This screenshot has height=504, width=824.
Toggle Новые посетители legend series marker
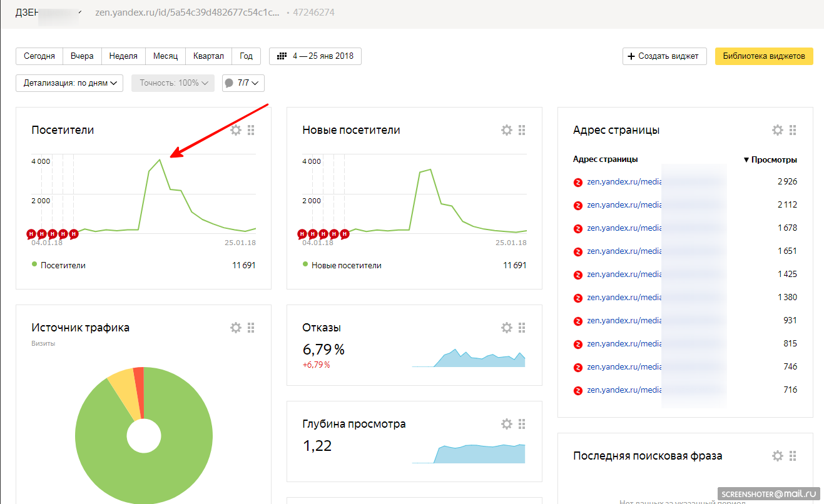click(x=305, y=265)
